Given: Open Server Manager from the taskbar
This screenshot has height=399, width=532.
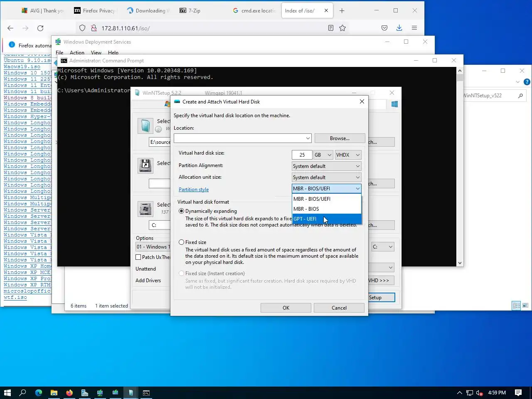Looking at the screenshot, I should (84, 393).
